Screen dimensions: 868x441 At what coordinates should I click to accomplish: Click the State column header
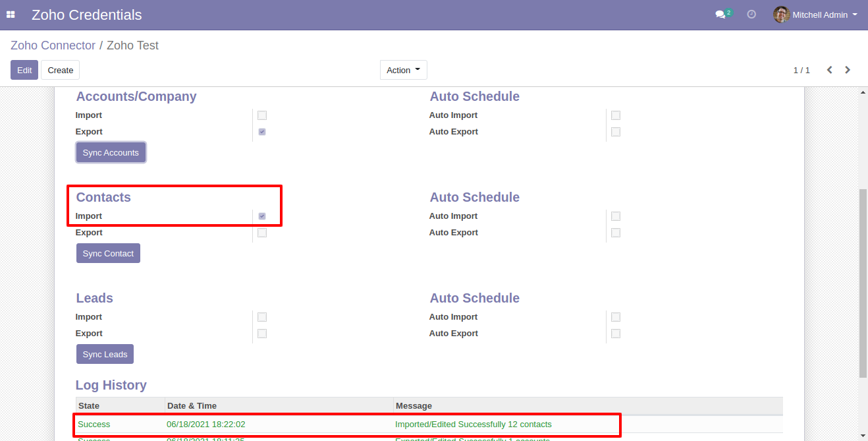coord(120,405)
